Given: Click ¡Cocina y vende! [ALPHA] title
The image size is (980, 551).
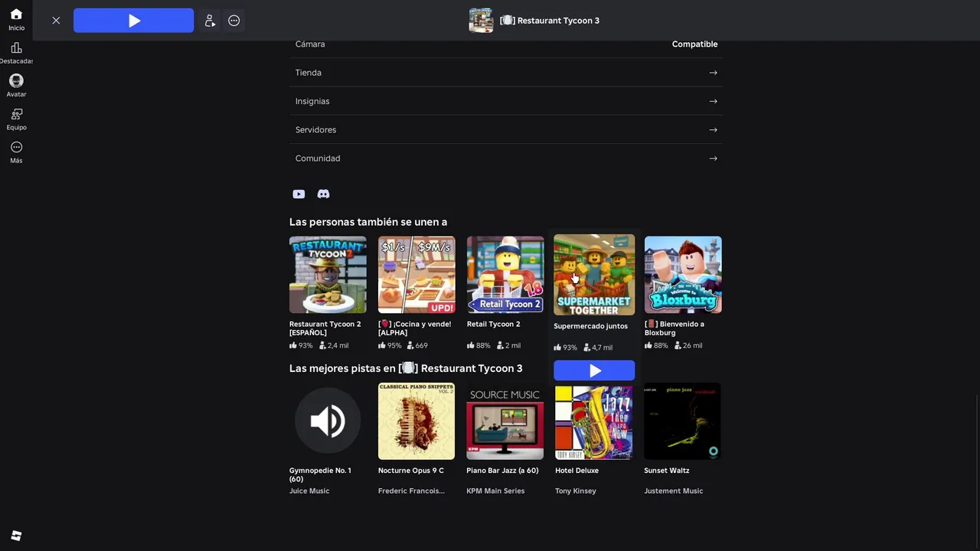Looking at the screenshot, I should pyautogui.click(x=414, y=328).
